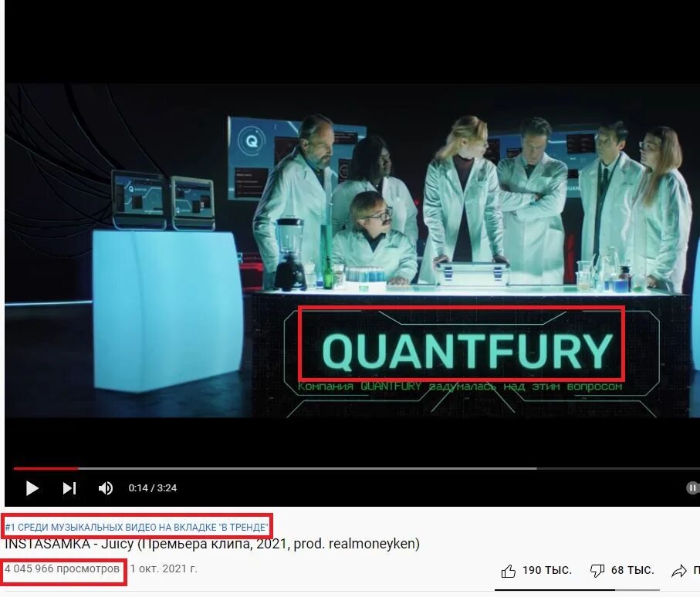
Task: Dislike the video with the thumbs-down icon
Action: pyautogui.click(x=597, y=571)
